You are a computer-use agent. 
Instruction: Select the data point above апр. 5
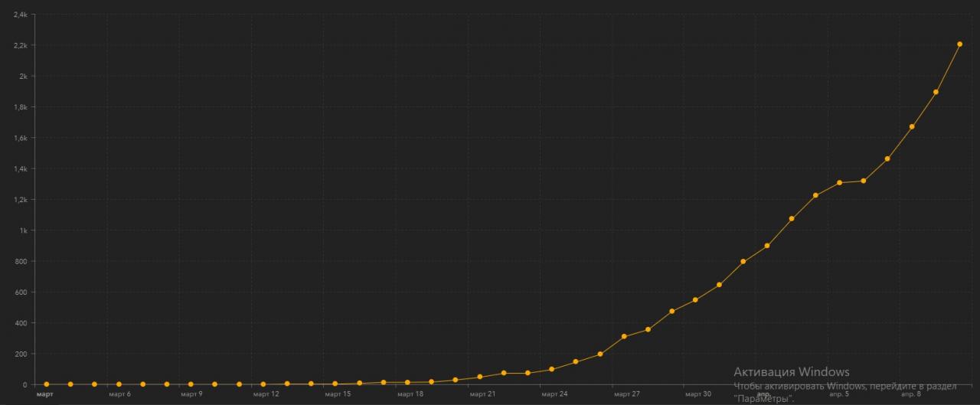click(x=840, y=183)
